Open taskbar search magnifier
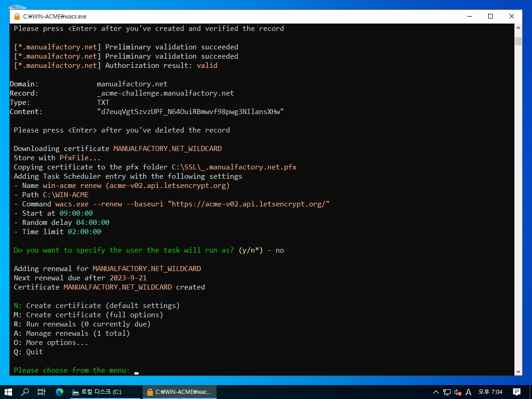532x399 pixels. 25,392
